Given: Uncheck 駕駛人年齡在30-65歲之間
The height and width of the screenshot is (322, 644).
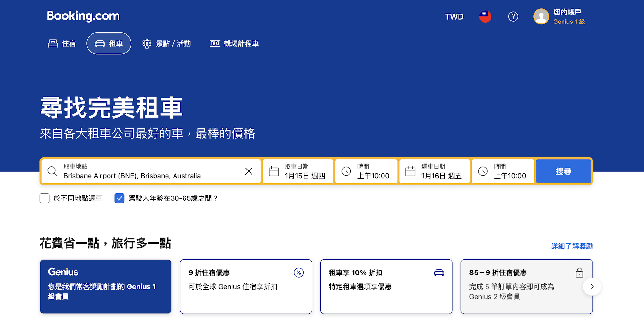Looking at the screenshot, I should 119,198.
